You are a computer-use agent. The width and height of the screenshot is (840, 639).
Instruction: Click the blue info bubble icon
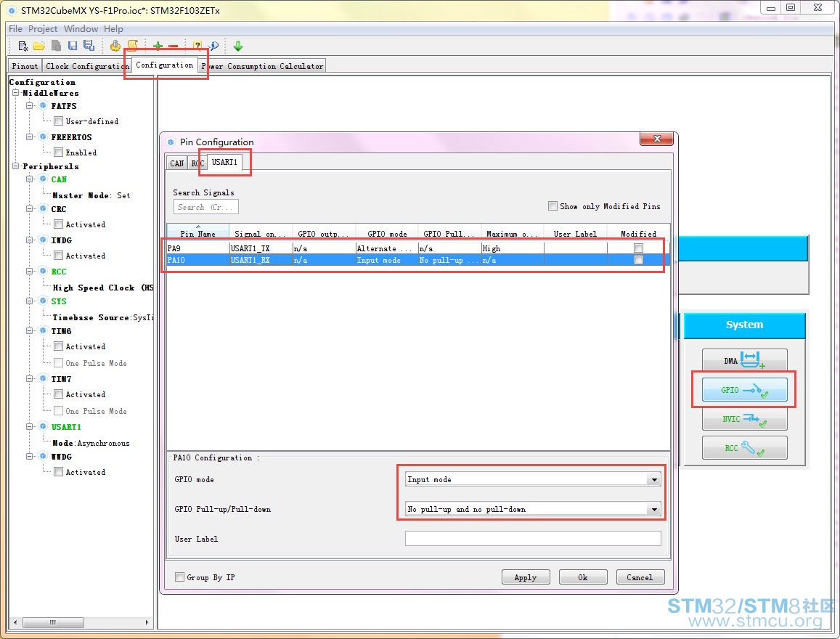click(x=213, y=46)
